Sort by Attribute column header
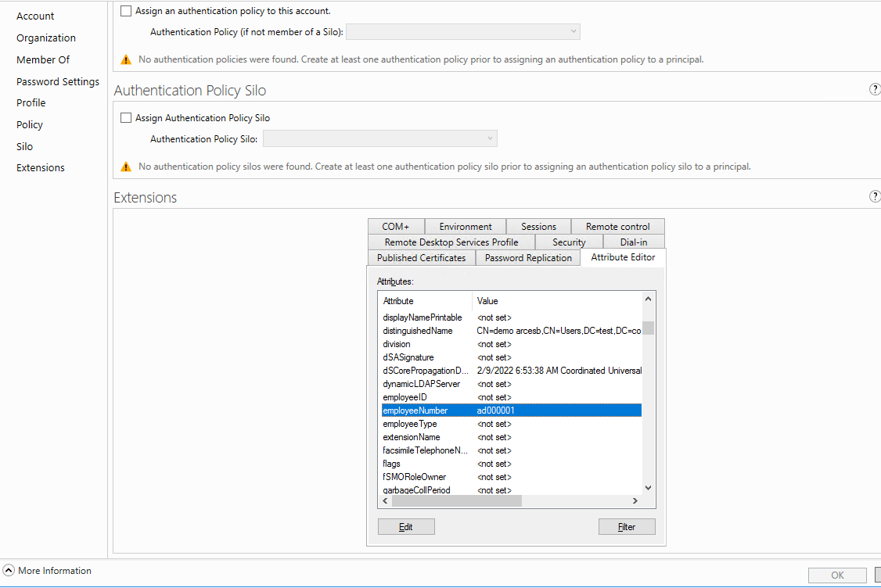The image size is (881, 588). tap(426, 301)
